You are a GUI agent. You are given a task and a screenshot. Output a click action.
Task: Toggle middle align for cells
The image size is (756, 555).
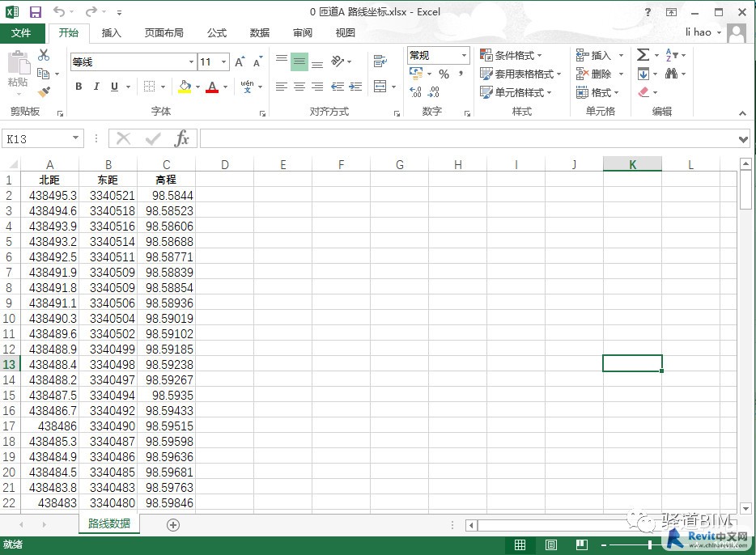[299, 61]
